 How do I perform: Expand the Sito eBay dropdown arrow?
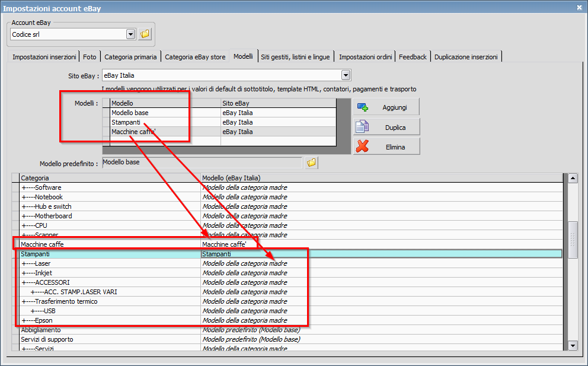point(346,75)
